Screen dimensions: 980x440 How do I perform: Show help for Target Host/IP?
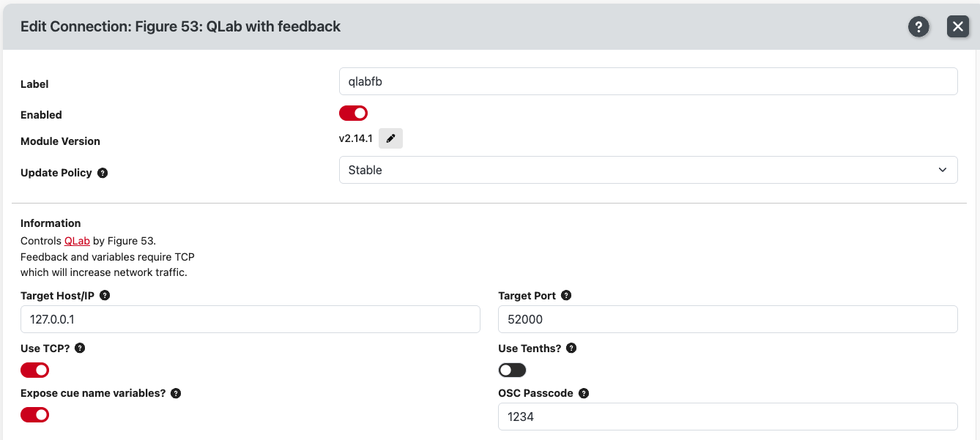pos(105,295)
